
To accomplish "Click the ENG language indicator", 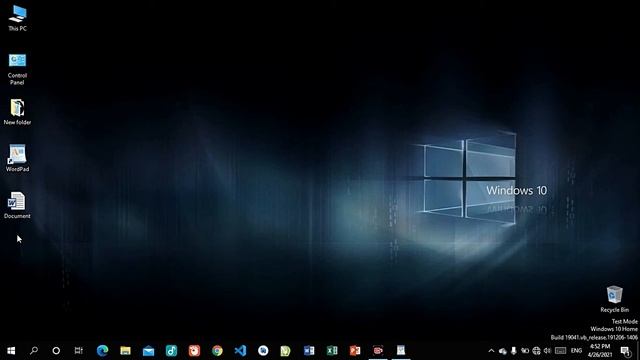I will [576, 351].
